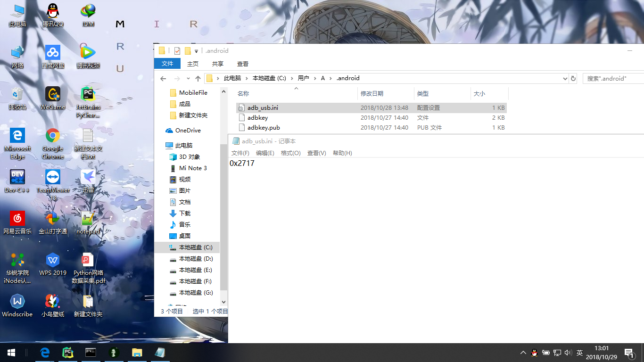644x362 pixels.
Task: Open the Windows Start menu
Action: click(11, 353)
